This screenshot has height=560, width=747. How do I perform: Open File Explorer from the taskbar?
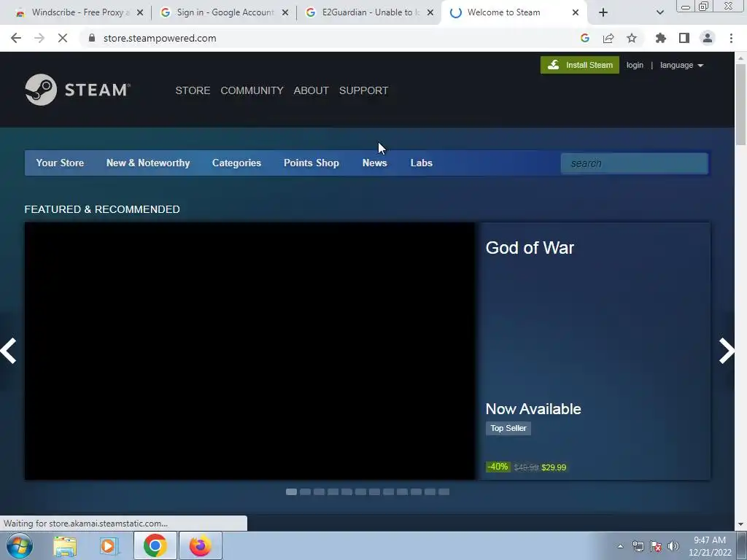tap(65, 546)
